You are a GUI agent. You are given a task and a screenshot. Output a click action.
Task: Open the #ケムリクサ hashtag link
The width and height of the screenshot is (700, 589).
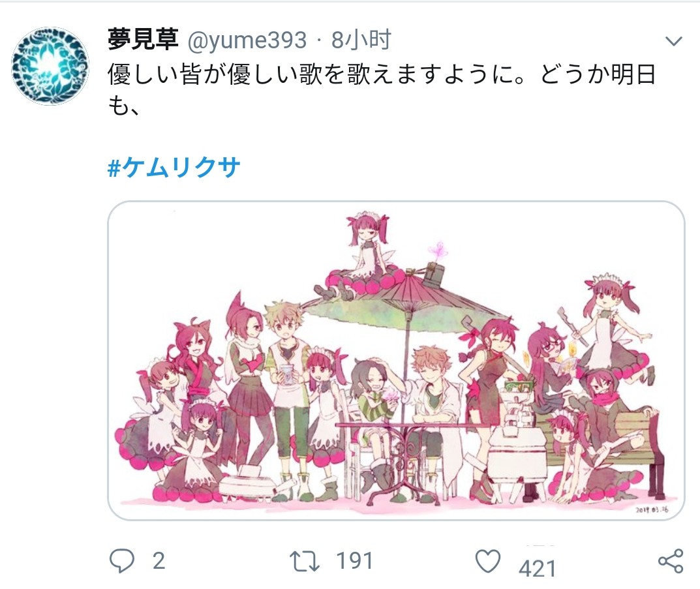tap(174, 168)
